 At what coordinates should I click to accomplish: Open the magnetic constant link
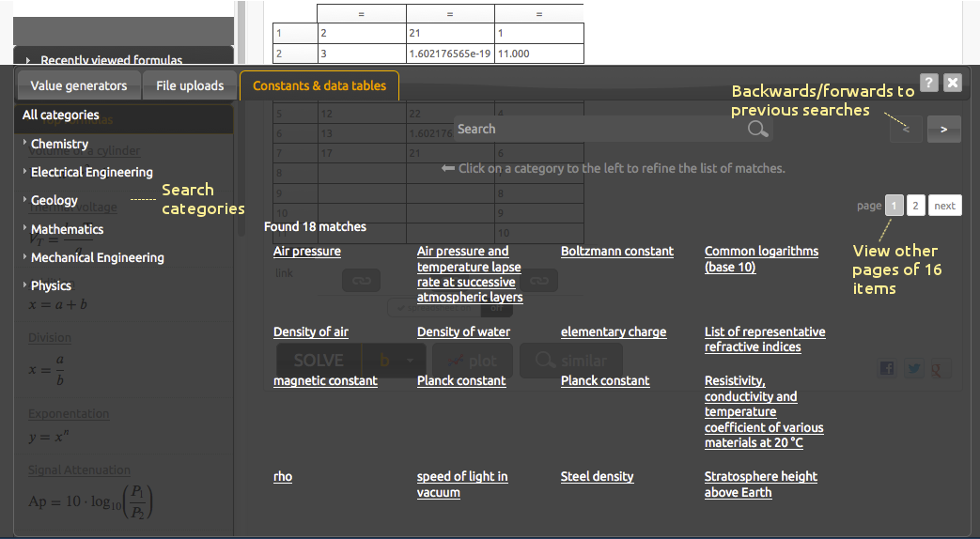point(325,380)
